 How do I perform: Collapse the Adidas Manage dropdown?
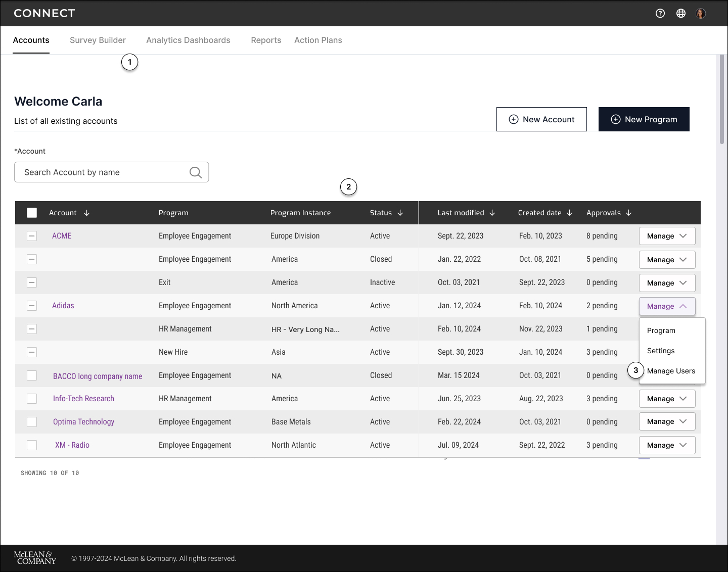pos(667,306)
